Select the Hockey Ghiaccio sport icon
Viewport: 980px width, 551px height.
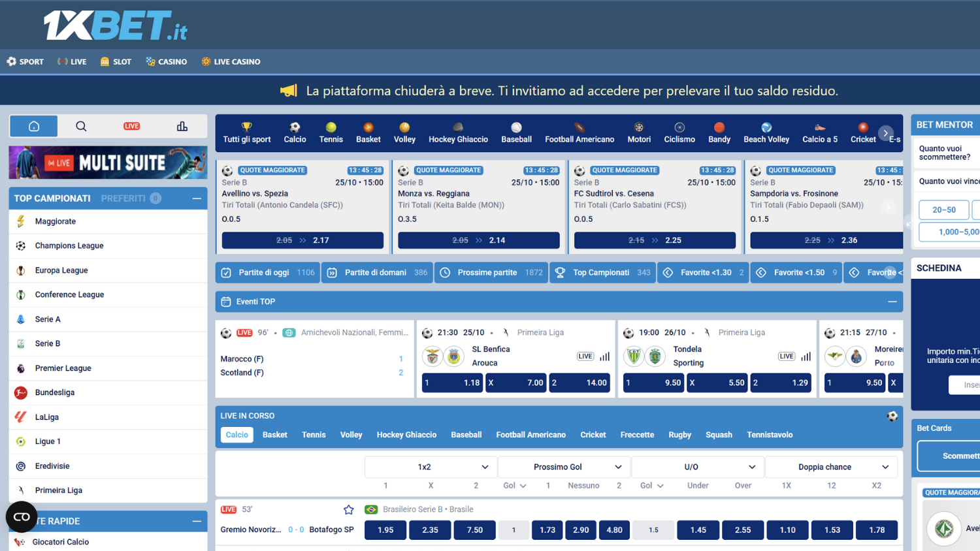click(x=458, y=129)
